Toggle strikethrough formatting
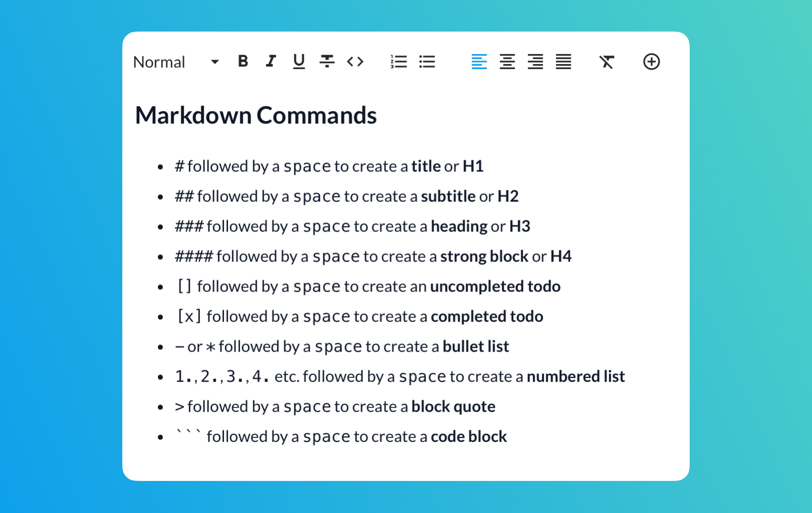Viewport: 812px width, 513px height. 327,62
